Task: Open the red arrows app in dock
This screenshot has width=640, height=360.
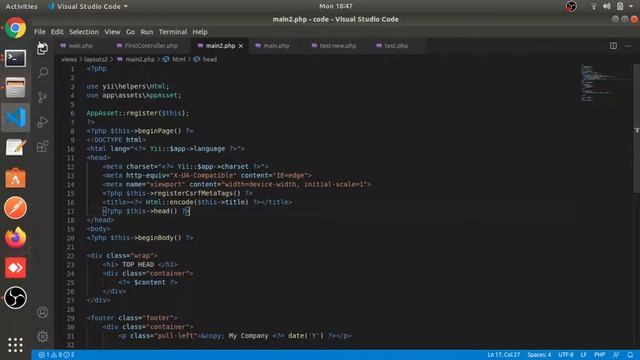Action: (16, 268)
